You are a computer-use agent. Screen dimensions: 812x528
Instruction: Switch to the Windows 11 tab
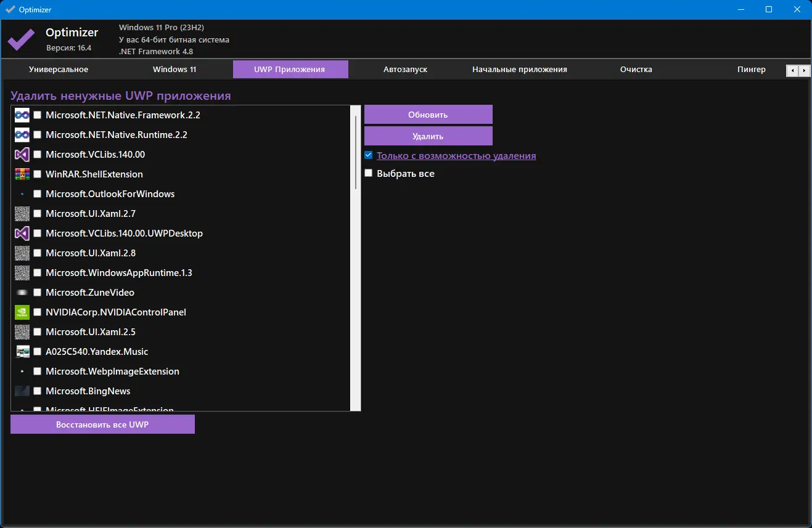pos(174,70)
